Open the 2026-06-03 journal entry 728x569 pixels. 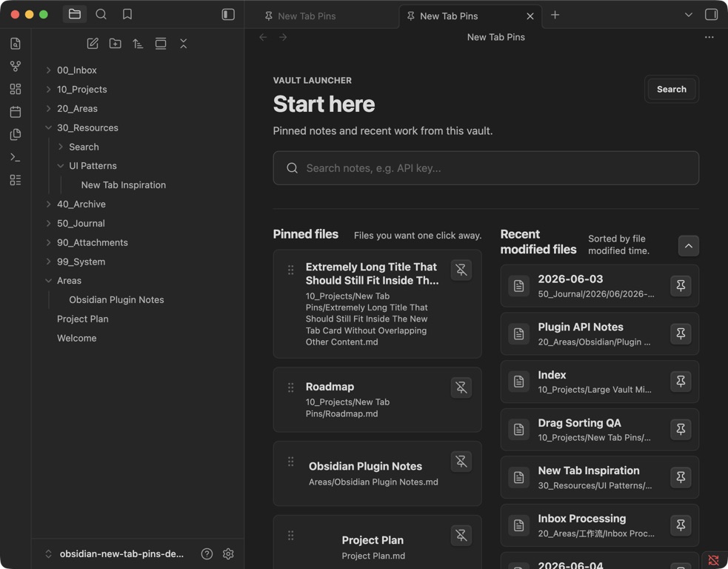[599, 286]
